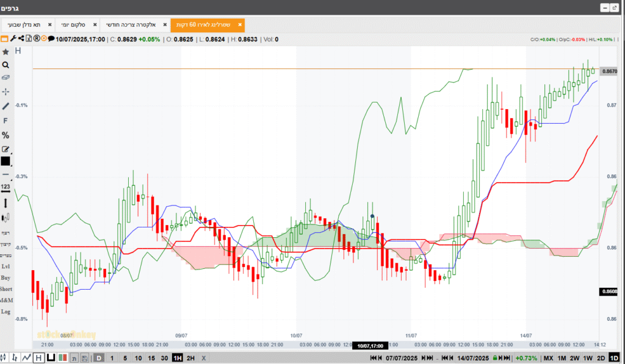This screenshot has height=364, width=625.
Task: Click the star favorites icon
Action: coord(5,52)
